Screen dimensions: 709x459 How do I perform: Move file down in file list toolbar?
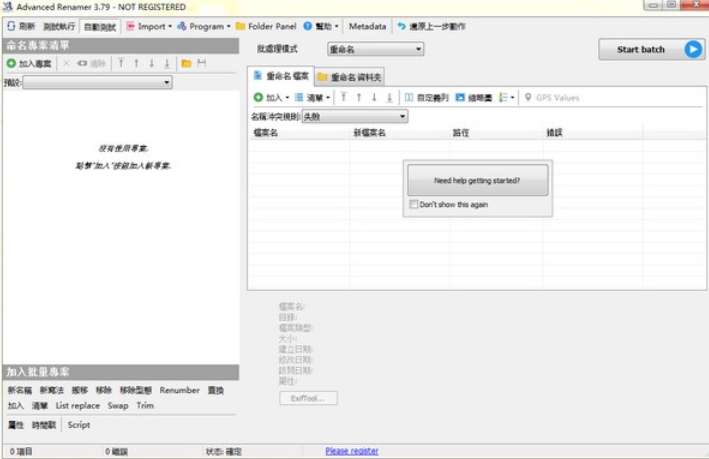tap(374, 97)
